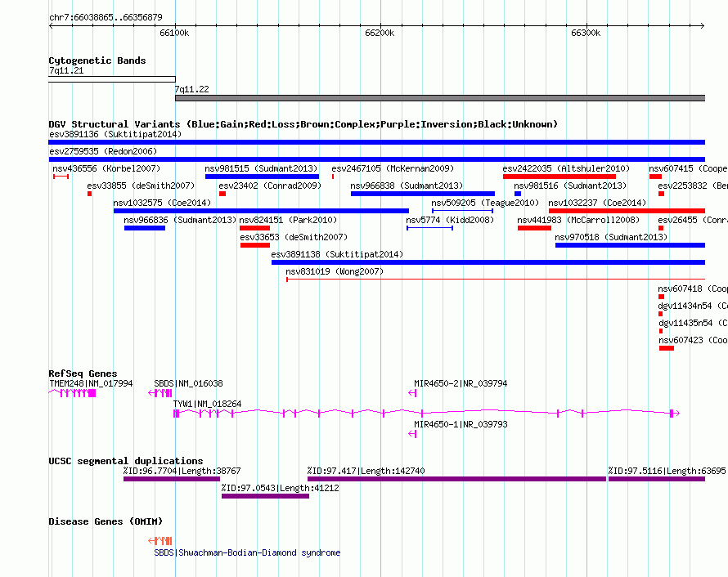Click the nsv966836 (Sudmant2013) blue bar
Screen dimensions: 728x577
click(145, 228)
